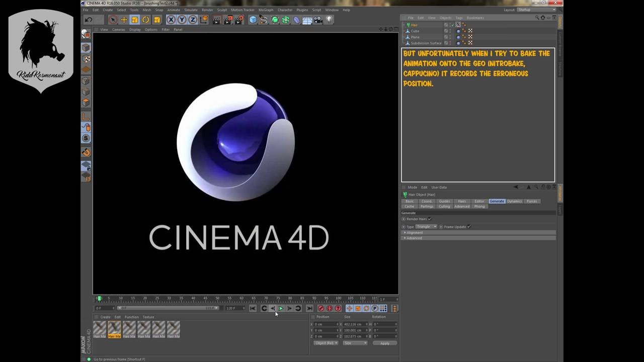Open viewport Cameras menu
This screenshot has height=362, width=644.
pyautogui.click(x=118, y=29)
